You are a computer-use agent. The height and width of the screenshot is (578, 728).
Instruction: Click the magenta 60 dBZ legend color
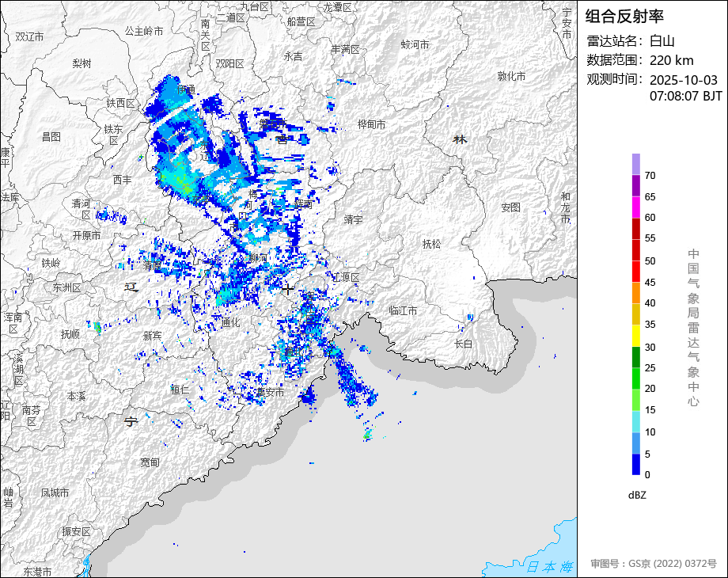tap(636, 207)
